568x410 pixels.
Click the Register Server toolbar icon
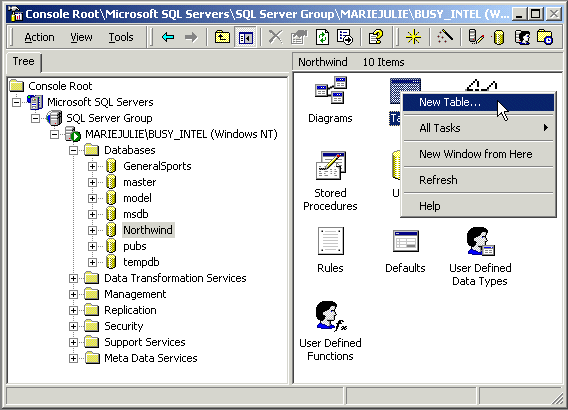click(476, 37)
